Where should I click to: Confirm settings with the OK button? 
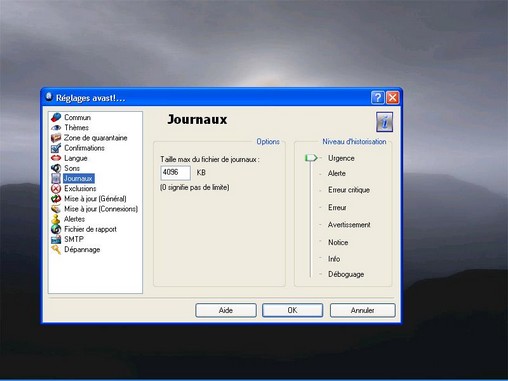click(292, 310)
